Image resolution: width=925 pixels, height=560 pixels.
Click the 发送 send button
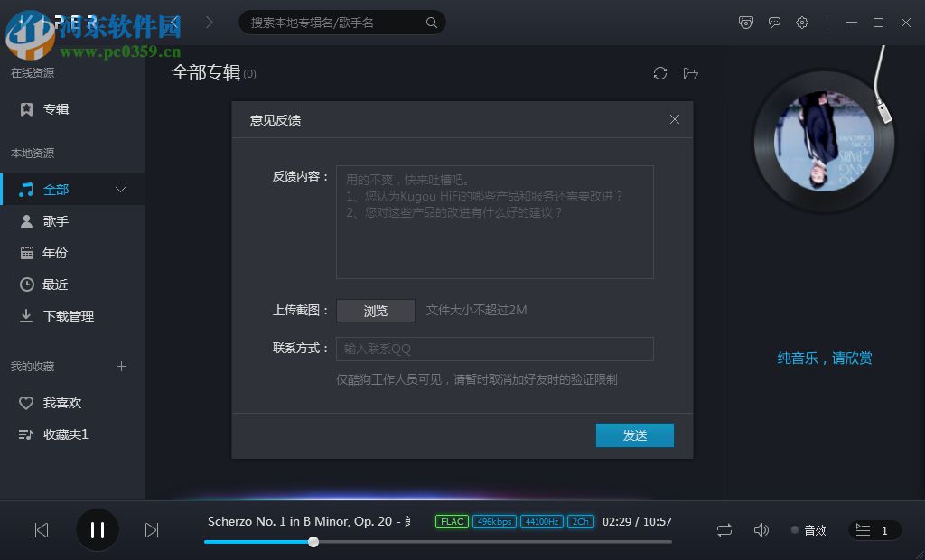coord(634,434)
